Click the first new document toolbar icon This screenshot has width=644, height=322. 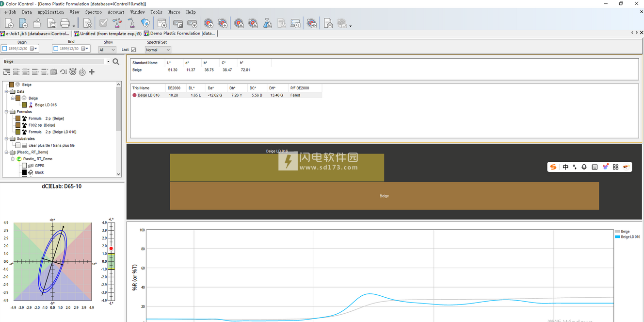(9, 23)
